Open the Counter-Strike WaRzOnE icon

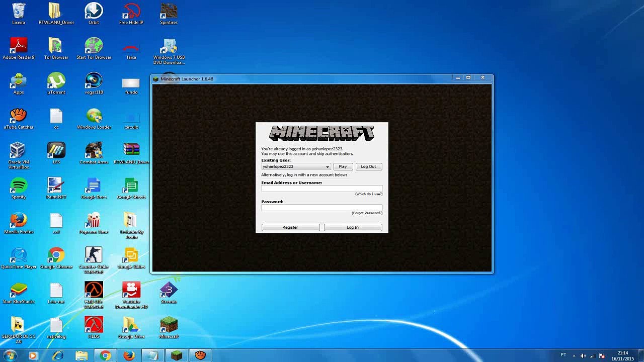(94, 255)
